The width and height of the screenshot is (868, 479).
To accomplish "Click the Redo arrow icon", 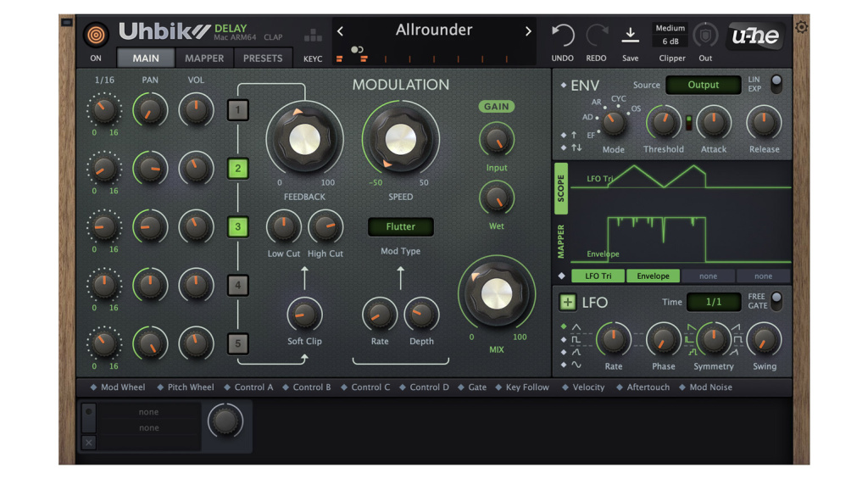I will coord(596,35).
